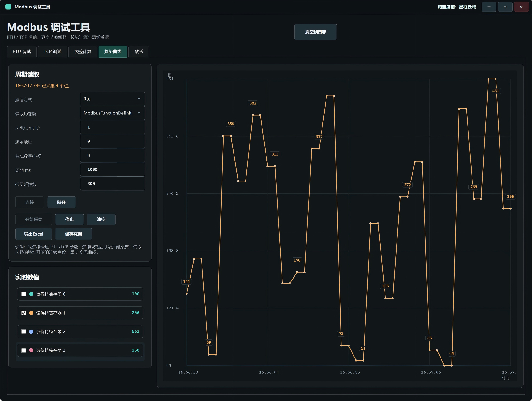Stop acquisition with the 停止 button

(x=70, y=220)
